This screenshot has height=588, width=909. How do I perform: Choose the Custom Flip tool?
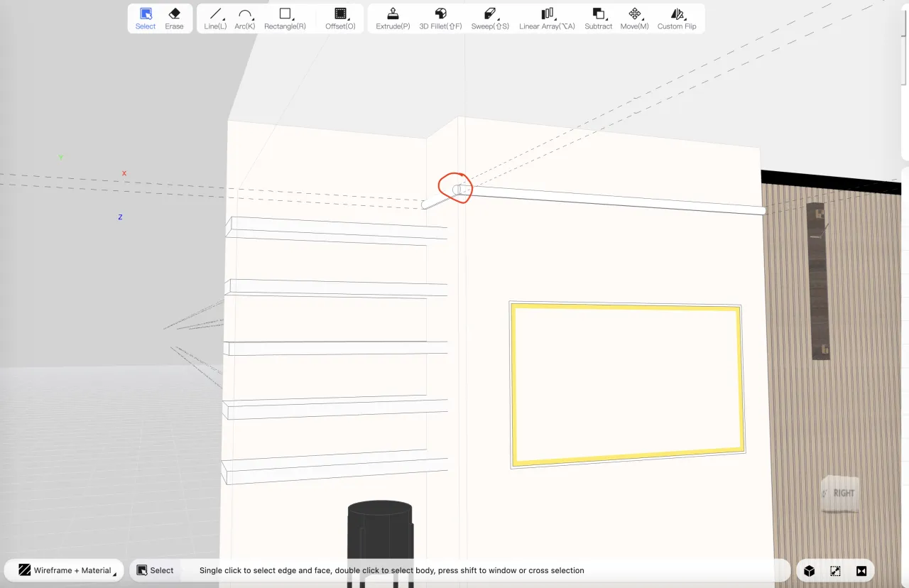pos(677,18)
